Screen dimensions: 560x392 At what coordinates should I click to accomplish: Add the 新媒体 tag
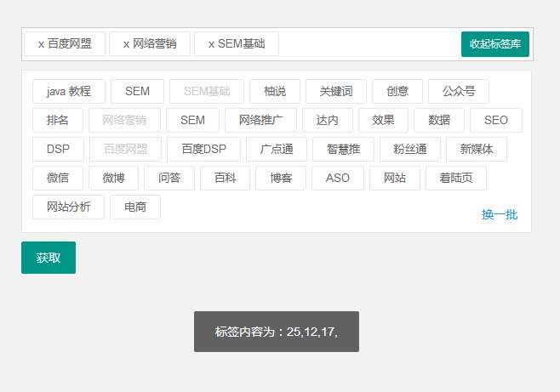pos(476,149)
